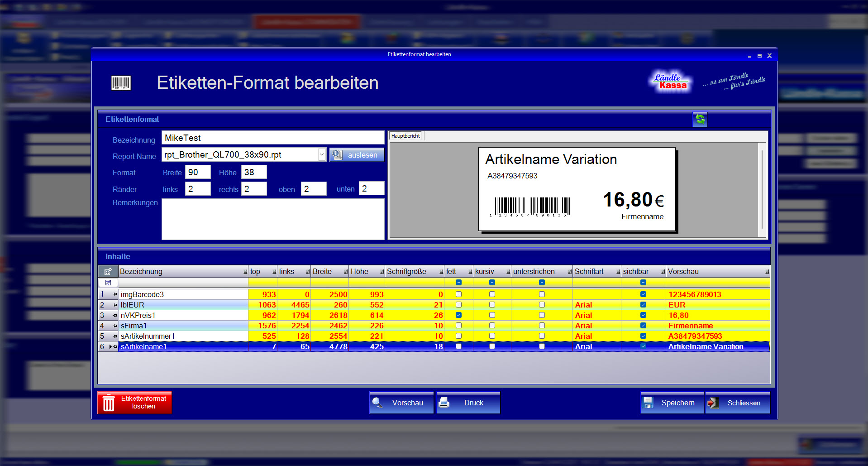868x466 pixels.
Task: Click the Bezeichnung filter row cell
Action: [183, 283]
